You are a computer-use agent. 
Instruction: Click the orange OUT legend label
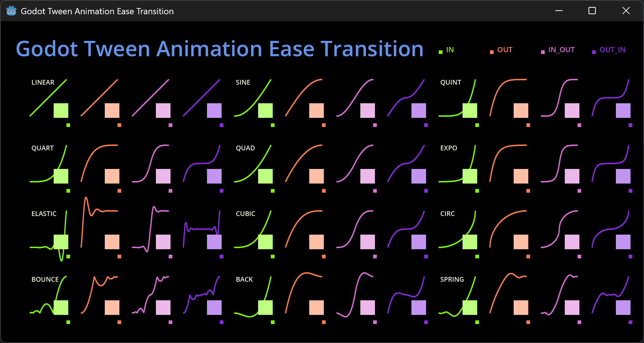(505, 50)
